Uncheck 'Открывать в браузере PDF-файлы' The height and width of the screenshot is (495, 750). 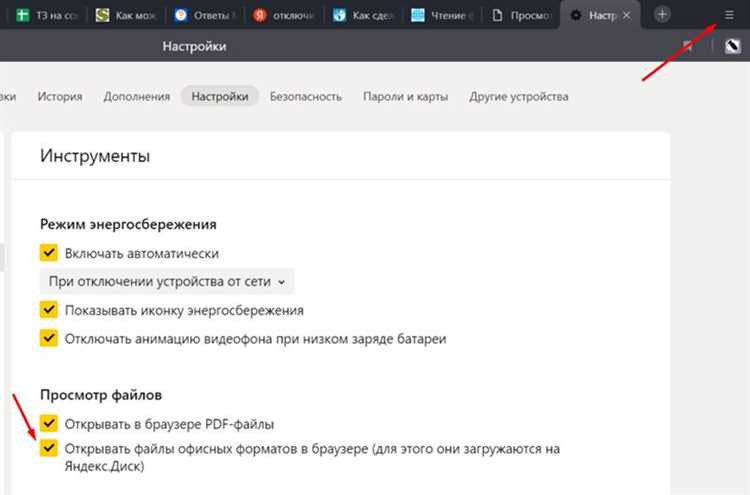[49, 423]
